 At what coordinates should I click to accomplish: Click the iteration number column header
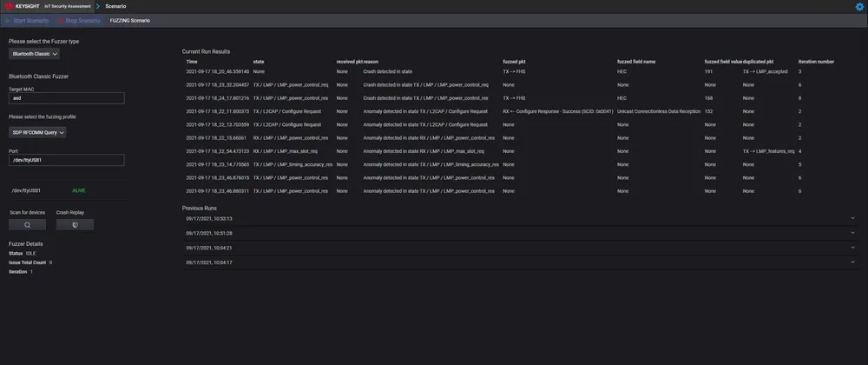[816, 62]
